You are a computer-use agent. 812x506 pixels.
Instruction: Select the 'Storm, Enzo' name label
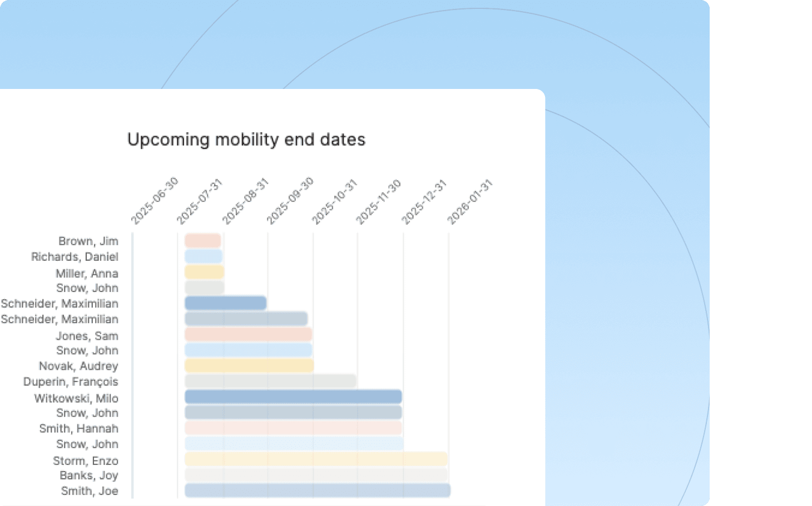86,460
